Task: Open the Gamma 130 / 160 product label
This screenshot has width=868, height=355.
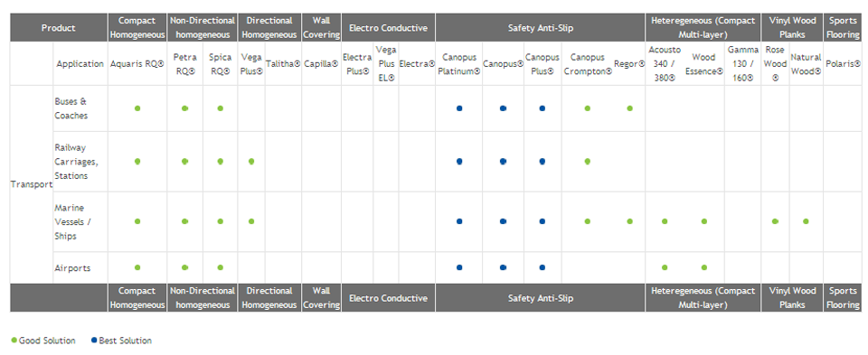Action: pyautogui.click(x=743, y=63)
